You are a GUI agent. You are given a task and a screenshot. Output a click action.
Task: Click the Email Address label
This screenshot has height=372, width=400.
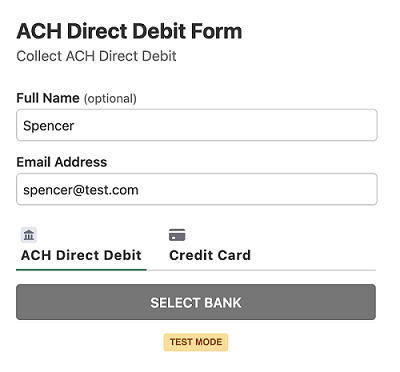point(62,162)
